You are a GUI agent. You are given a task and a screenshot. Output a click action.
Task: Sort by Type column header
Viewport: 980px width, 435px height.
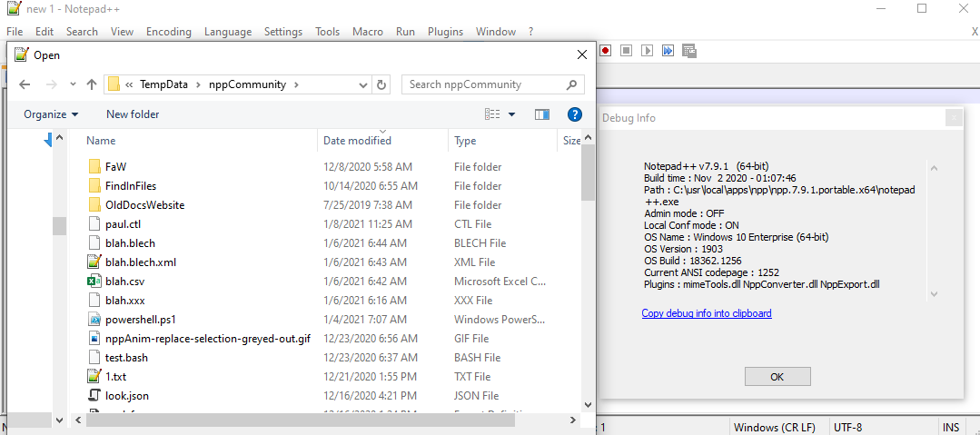(x=465, y=141)
